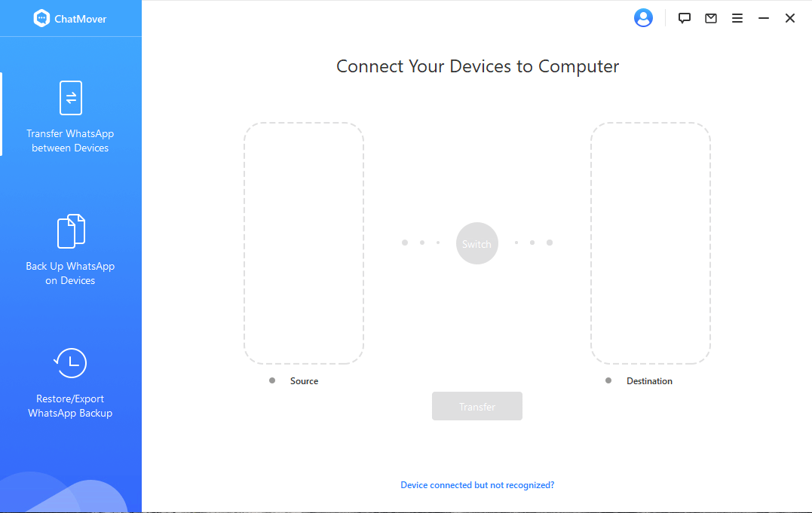Viewport: 812px width, 513px height.
Task: Select the Back Up WhatsApp icon
Action: click(x=71, y=231)
